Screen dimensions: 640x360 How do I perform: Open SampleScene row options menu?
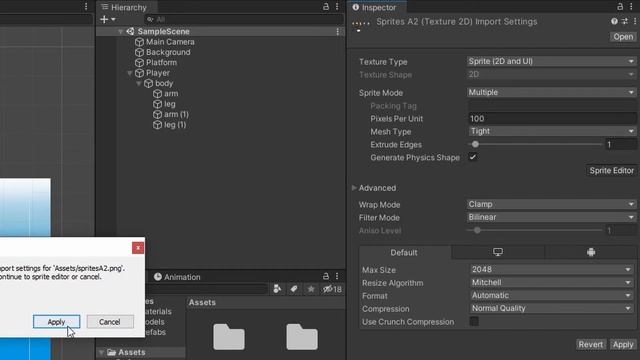coord(338,31)
